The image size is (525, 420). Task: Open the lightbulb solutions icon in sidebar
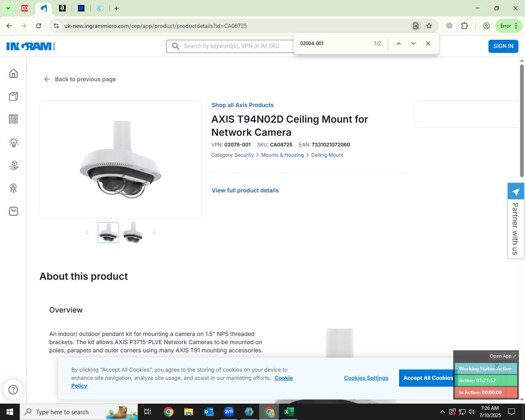click(x=14, y=142)
